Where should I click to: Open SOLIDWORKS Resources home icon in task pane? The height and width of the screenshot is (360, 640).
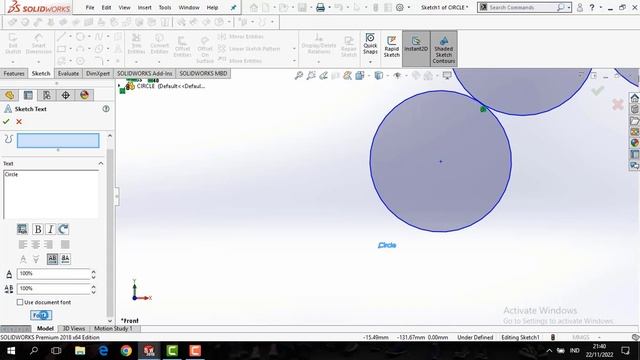[634, 98]
